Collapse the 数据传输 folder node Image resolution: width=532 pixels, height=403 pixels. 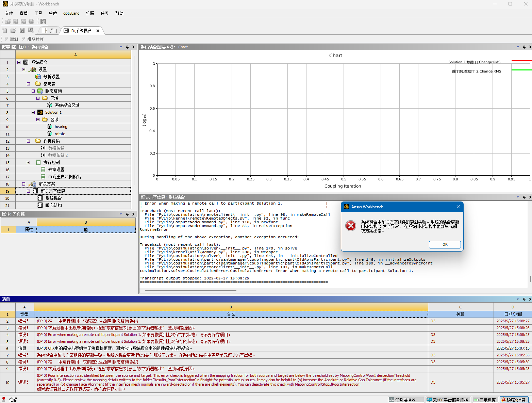click(x=29, y=141)
